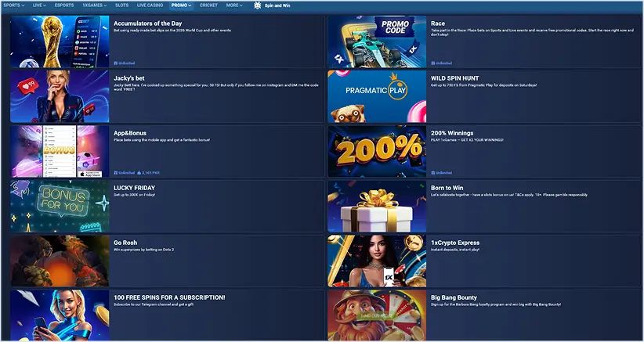Click 'Win superprizes by betting on Dota 2'
644x342 pixels.
(143, 250)
